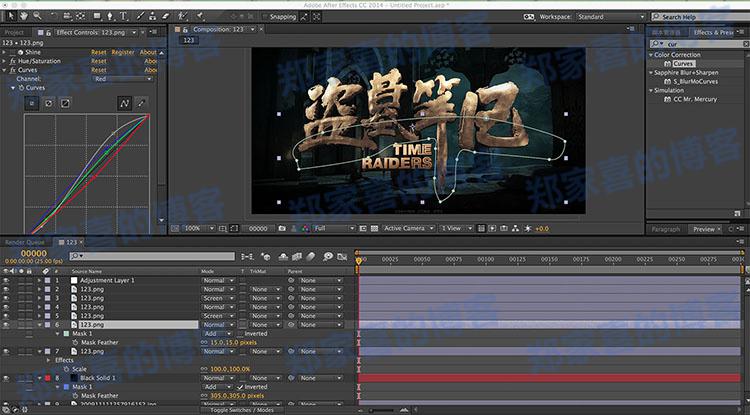The width and height of the screenshot is (750, 415).
Task: Click the reset exposure icon
Action: click(528, 229)
